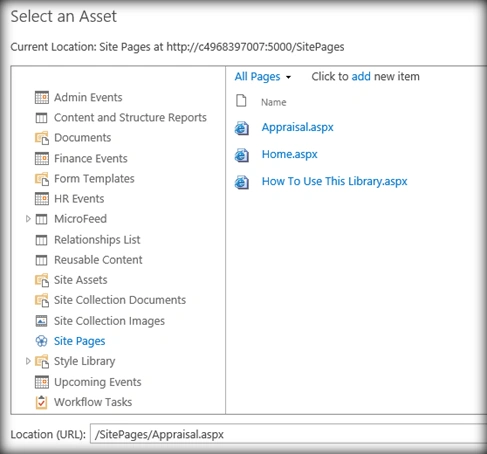487x454 pixels.
Task: Click the Site Collection Images picture icon
Action: click(42, 321)
